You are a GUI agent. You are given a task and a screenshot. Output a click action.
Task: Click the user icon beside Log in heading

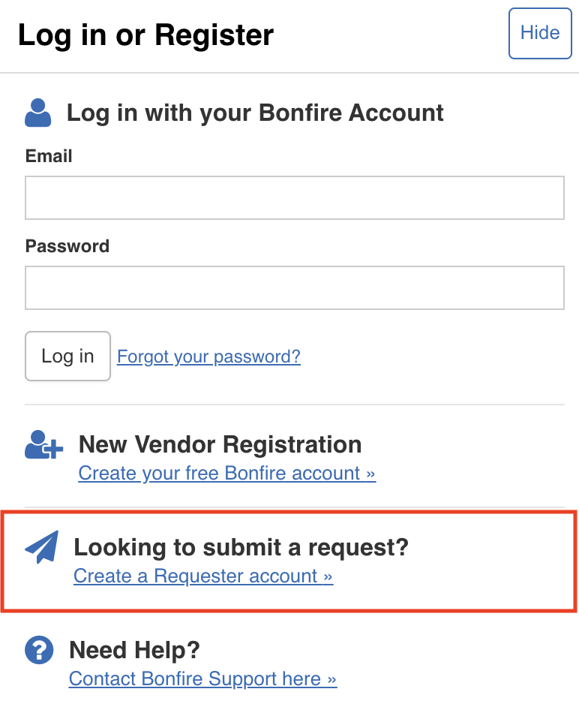(x=38, y=113)
